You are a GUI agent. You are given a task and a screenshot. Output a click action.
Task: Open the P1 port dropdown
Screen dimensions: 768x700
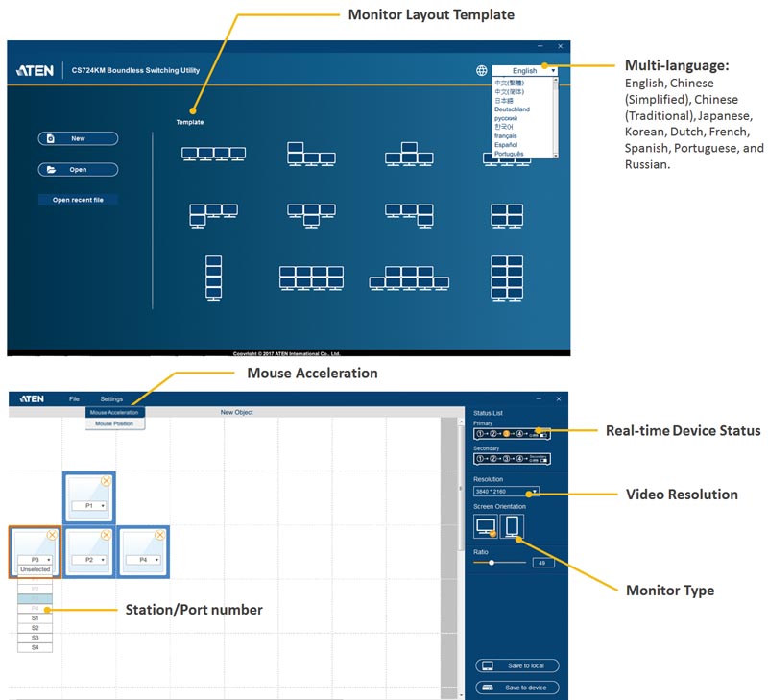[x=89, y=505]
